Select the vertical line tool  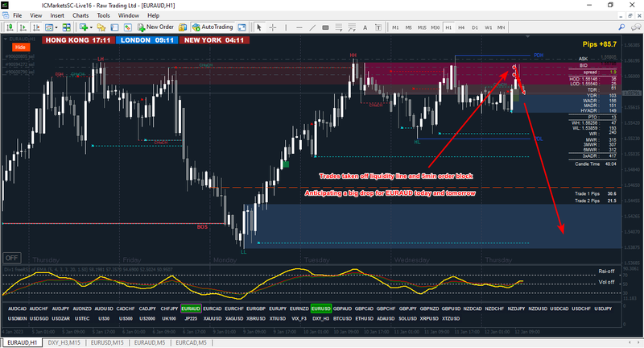click(x=286, y=27)
